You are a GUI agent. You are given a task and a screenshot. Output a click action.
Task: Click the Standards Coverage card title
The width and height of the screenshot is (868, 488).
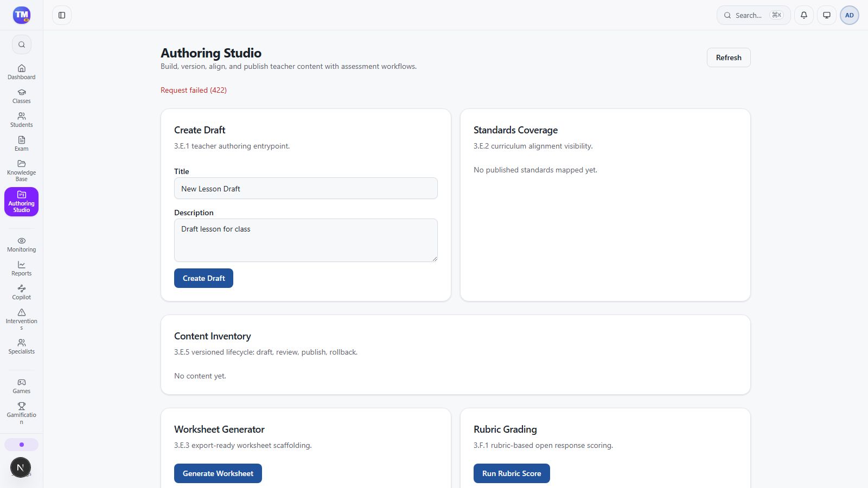click(x=515, y=130)
